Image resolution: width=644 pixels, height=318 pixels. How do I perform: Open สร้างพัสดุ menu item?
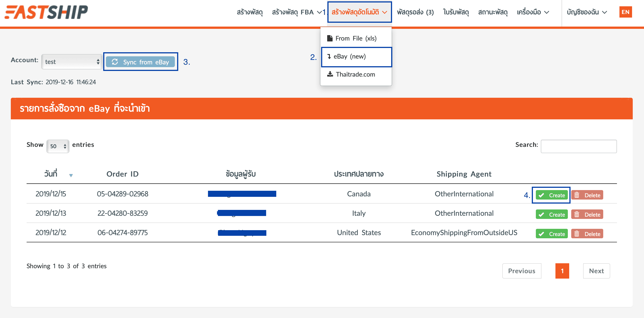[250, 12]
